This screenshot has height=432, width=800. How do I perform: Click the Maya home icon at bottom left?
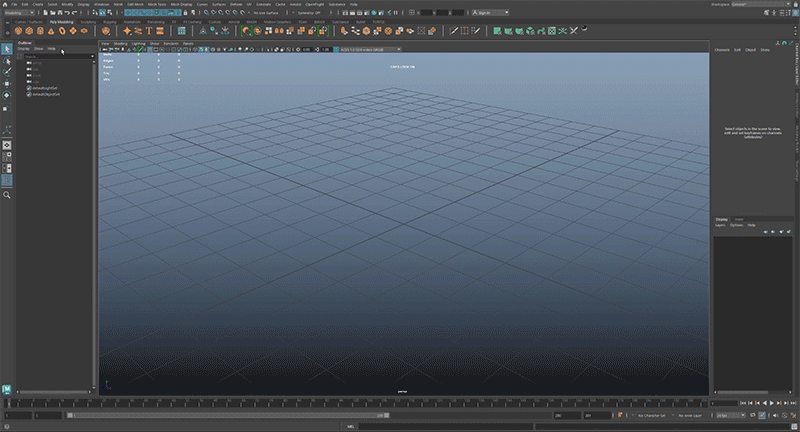point(7,387)
